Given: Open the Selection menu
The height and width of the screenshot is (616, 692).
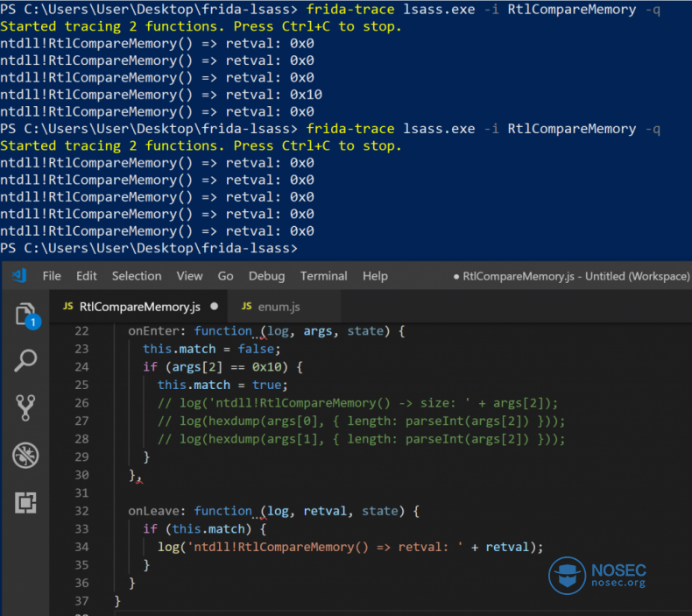Looking at the screenshot, I should point(137,276).
